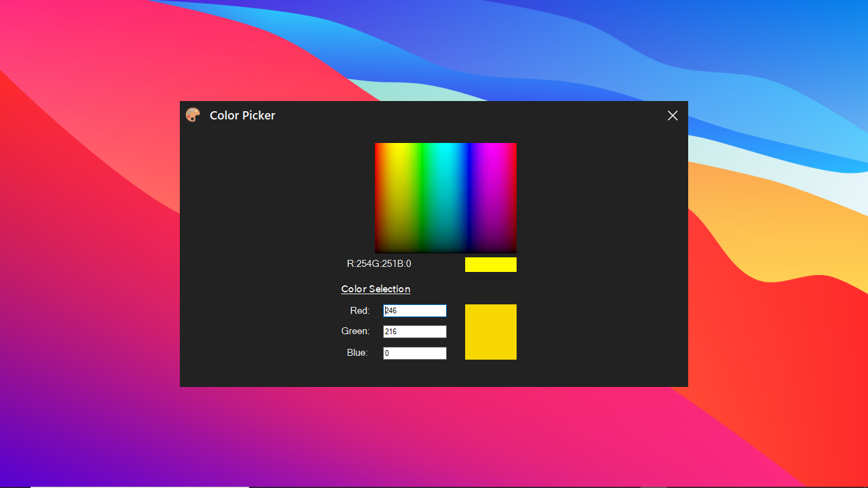Click the underlined Color Selection heading
The image size is (868, 488).
[x=376, y=288]
